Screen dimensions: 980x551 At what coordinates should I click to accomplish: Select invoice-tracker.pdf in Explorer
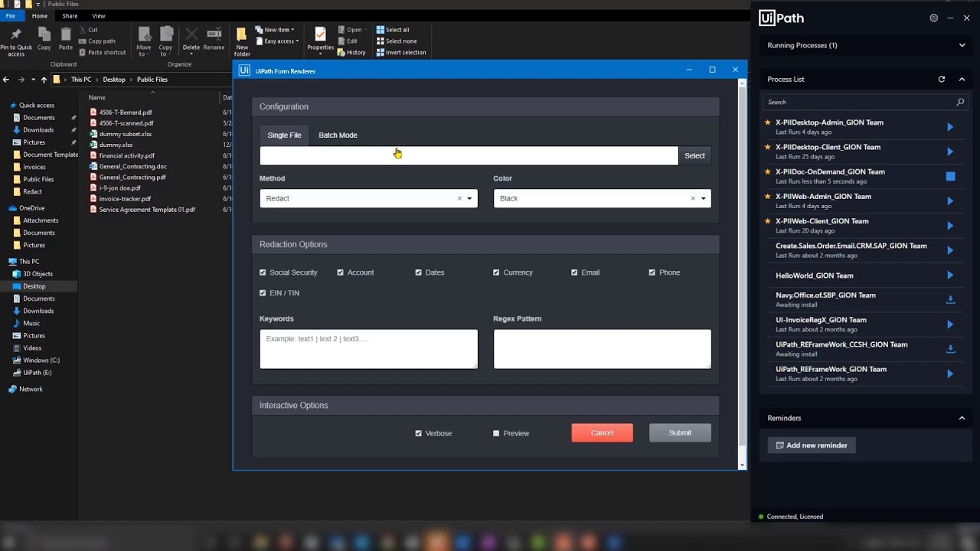pyautogui.click(x=125, y=199)
